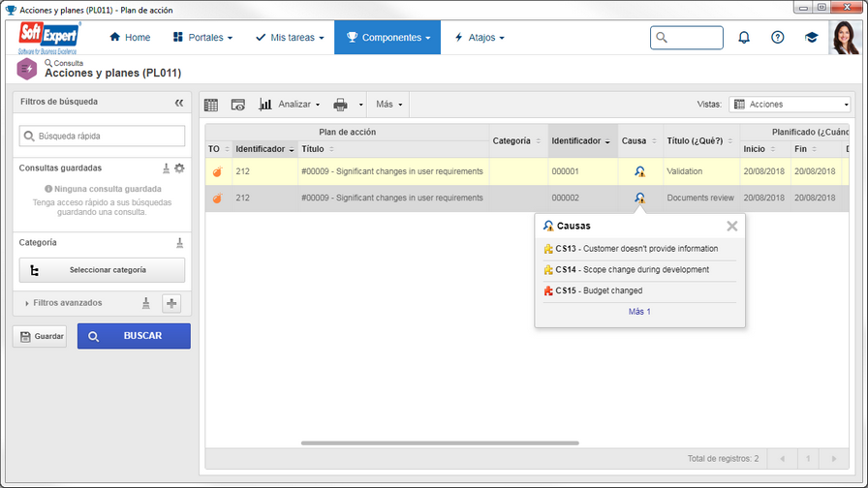
Task: Open the preview view toolbar icon
Action: pyautogui.click(x=238, y=105)
